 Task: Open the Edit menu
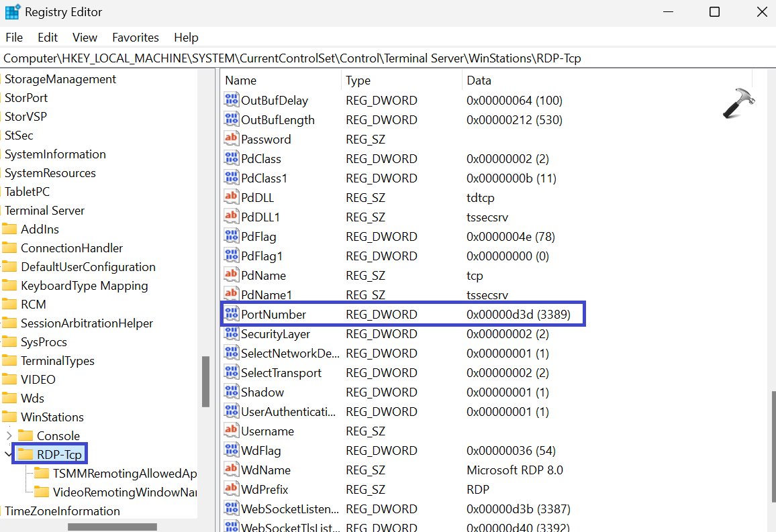[x=48, y=38]
